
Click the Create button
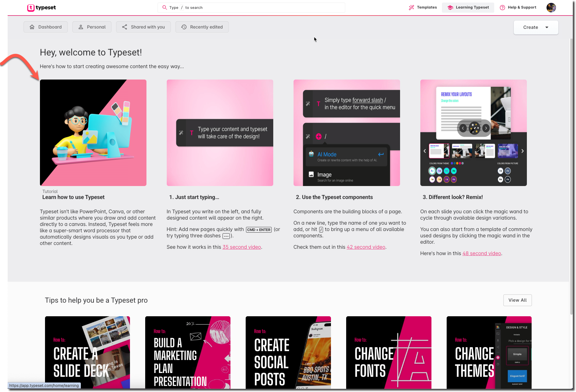click(536, 28)
